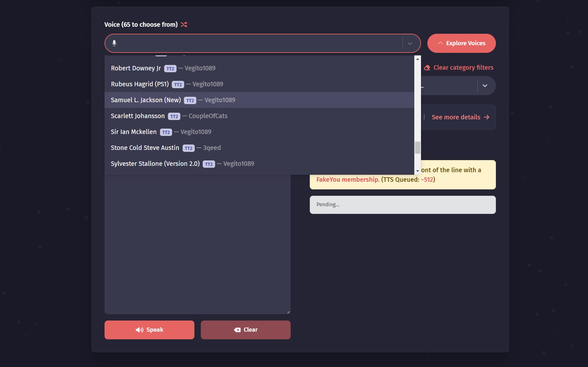Image resolution: width=588 pixels, height=367 pixels.
Task: Click TT2 badge next to Scarlett Johansson
Action: click(174, 116)
